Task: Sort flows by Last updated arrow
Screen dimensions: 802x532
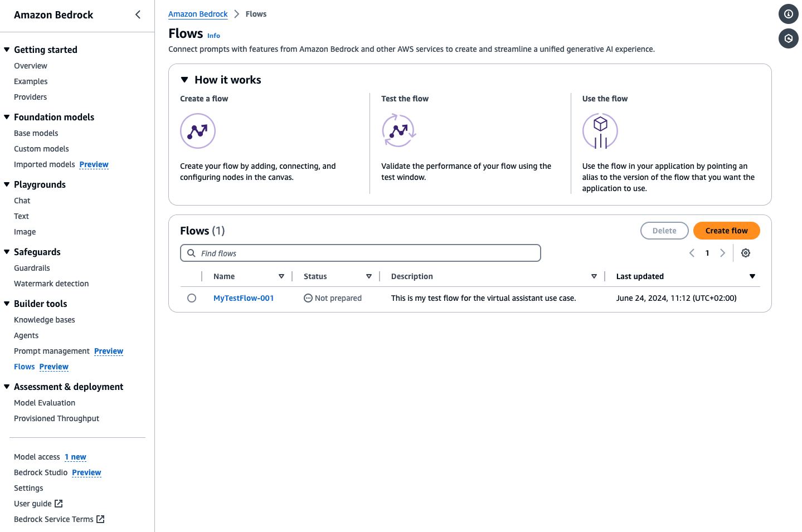Action: click(752, 276)
